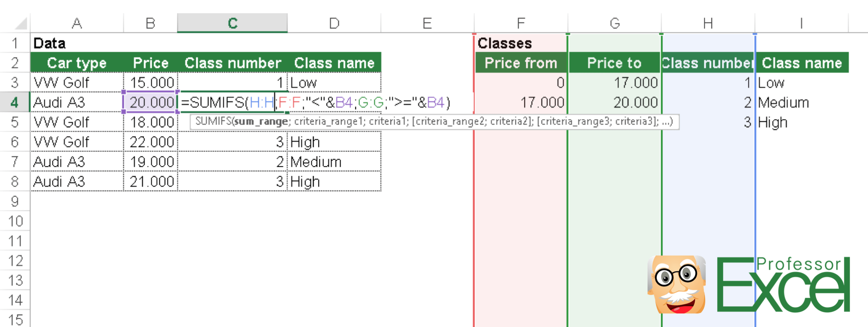Image resolution: width=868 pixels, height=327 pixels.
Task: Select the Medium class name cell in row 4
Action: tap(783, 102)
